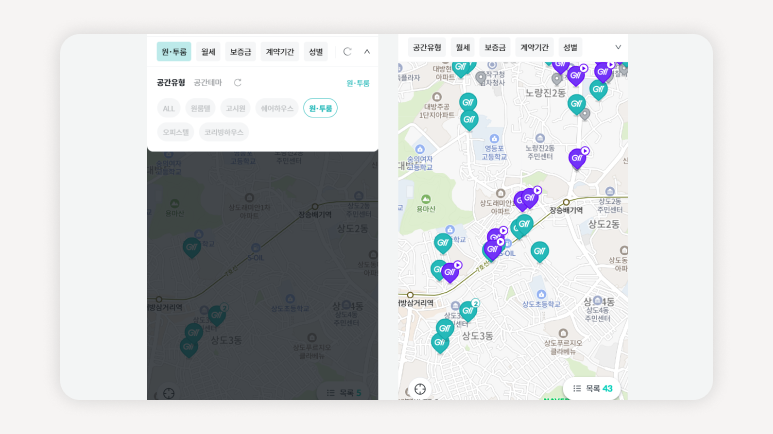
Task: Open the 보증금 filter in left panel
Action: [x=240, y=52]
